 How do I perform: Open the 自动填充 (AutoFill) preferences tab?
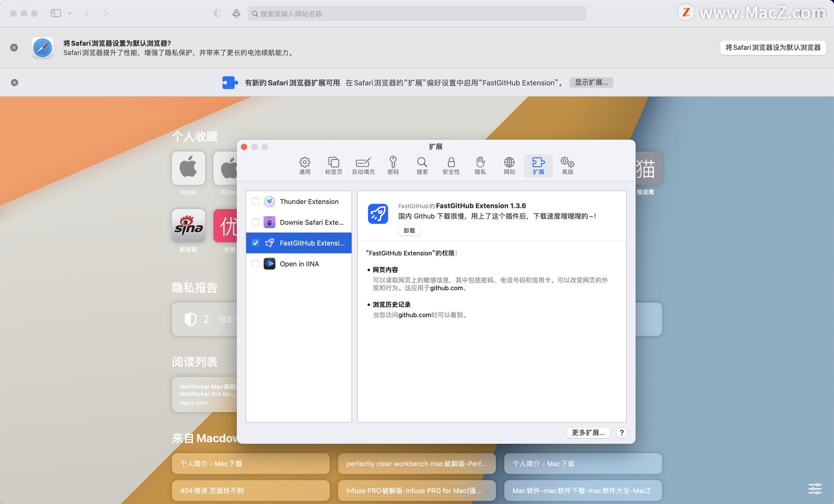click(363, 165)
